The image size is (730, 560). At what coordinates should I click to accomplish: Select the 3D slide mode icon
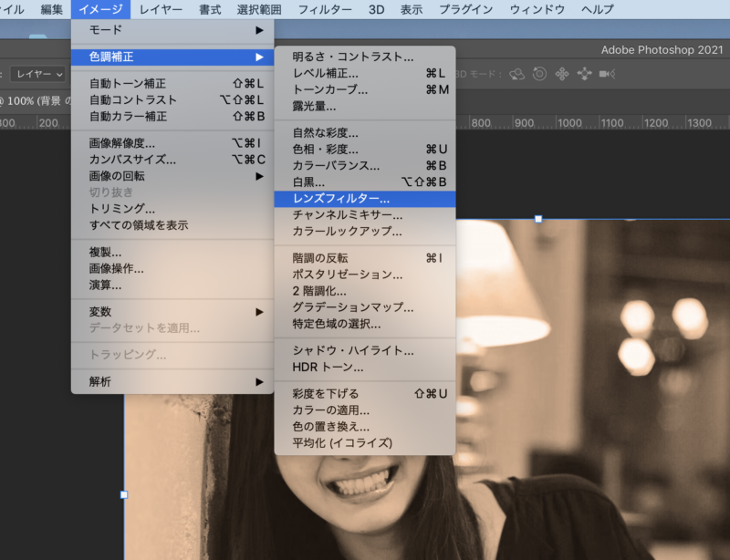(583, 74)
